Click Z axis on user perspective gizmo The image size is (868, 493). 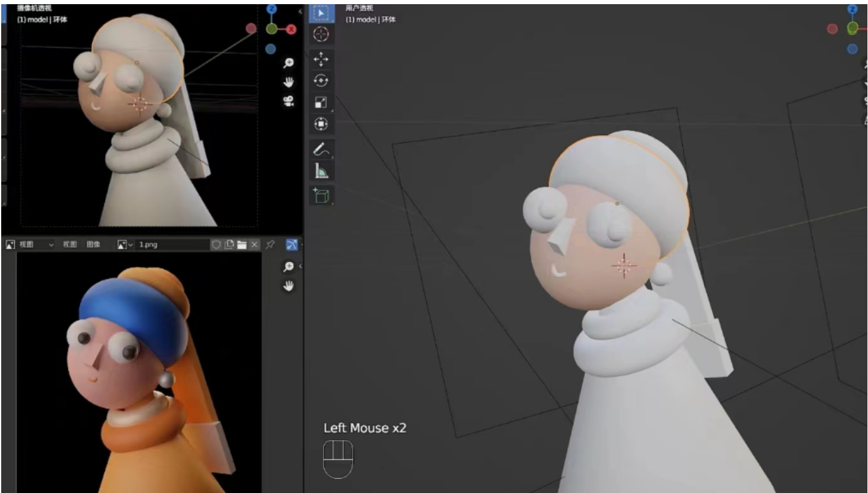click(853, 9)
